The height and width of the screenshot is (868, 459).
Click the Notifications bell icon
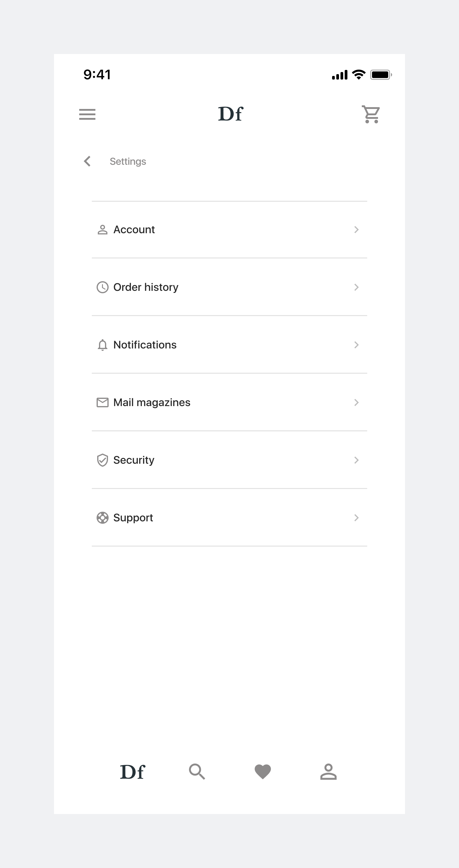[102, 345]
